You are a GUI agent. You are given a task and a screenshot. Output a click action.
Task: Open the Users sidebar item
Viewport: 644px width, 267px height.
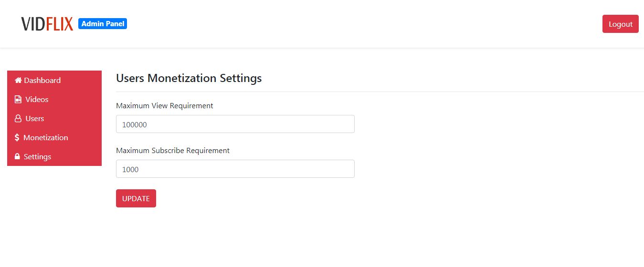(x=35, y=118)
